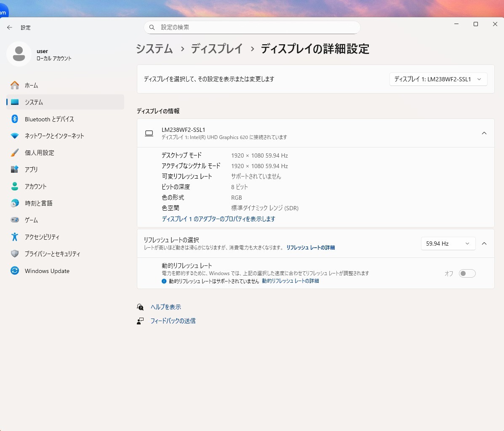The width and height of the screenshot is (504, 431).
Task: Open the user account avatar
Action: pyautogui.click(x=19, y=54)
